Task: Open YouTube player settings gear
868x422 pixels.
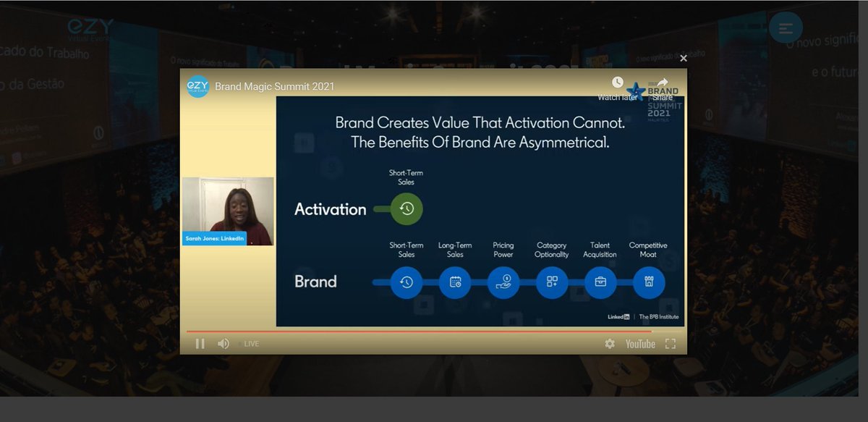Action: pyautogui.click(x=610, y=344)
